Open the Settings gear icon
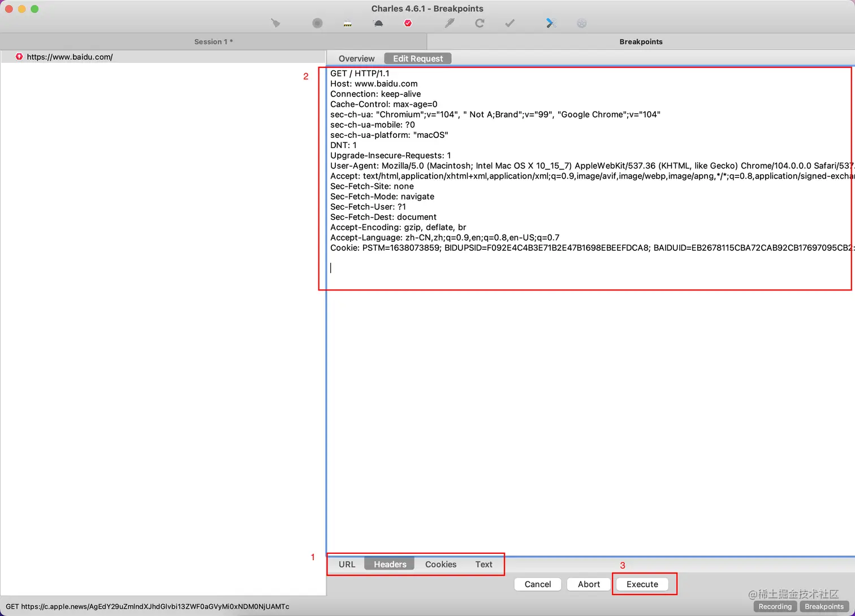The width and height of the screenshot is (855, 616). pyautogui.click(x=581, y=23)
